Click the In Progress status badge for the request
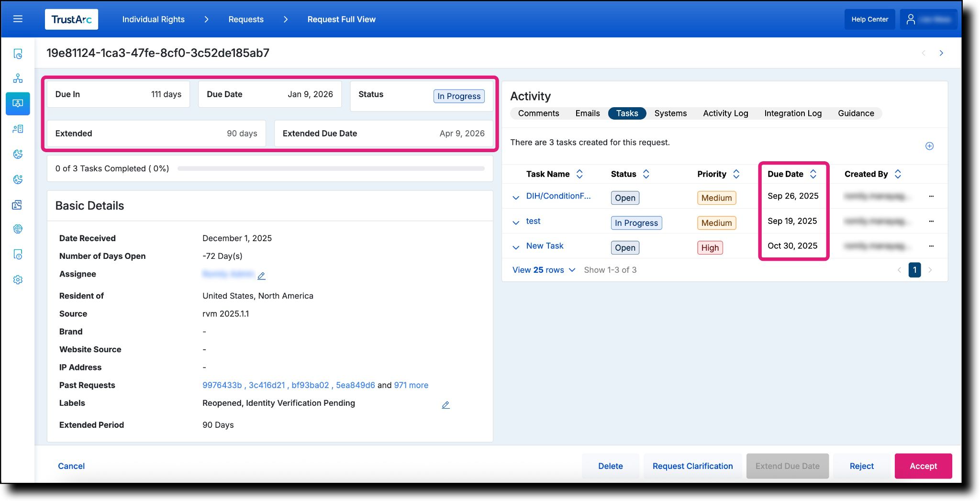 click(459, 96)
